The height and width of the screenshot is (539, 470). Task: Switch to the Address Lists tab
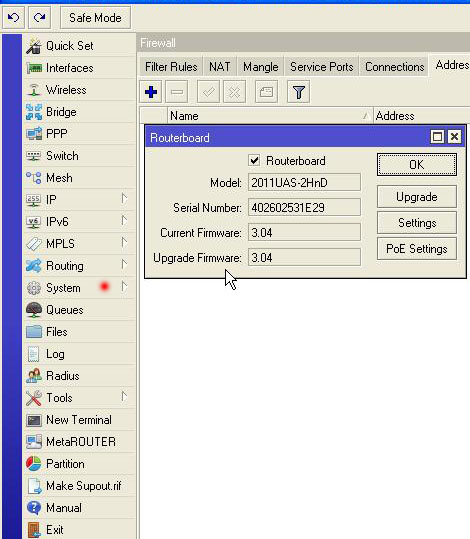tap(450, 65)
